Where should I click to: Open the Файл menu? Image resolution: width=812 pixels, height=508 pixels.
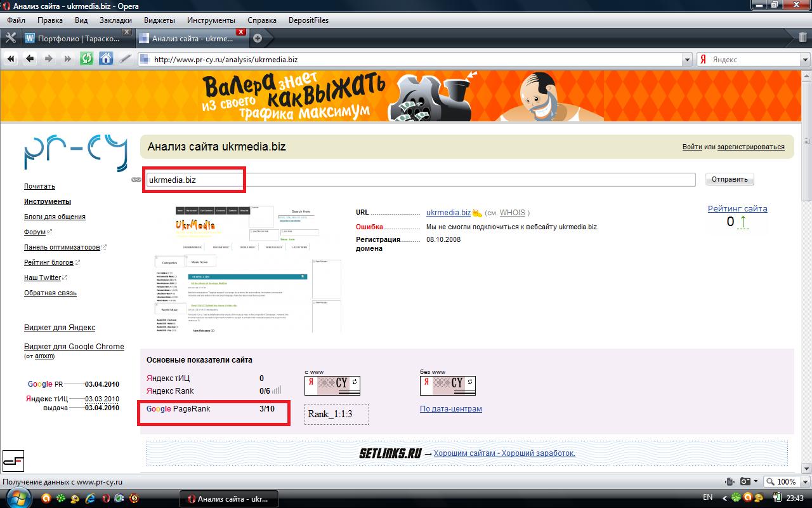point(16,20)
